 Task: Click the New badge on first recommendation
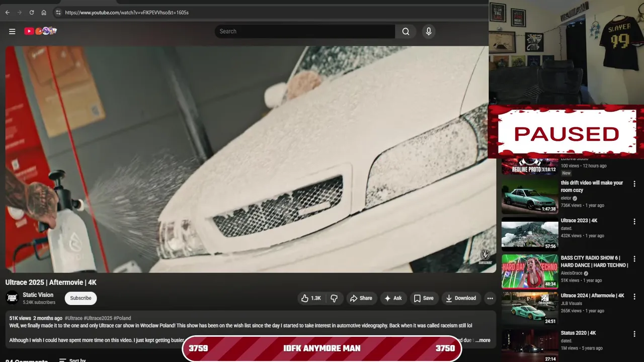pos(566,173)
